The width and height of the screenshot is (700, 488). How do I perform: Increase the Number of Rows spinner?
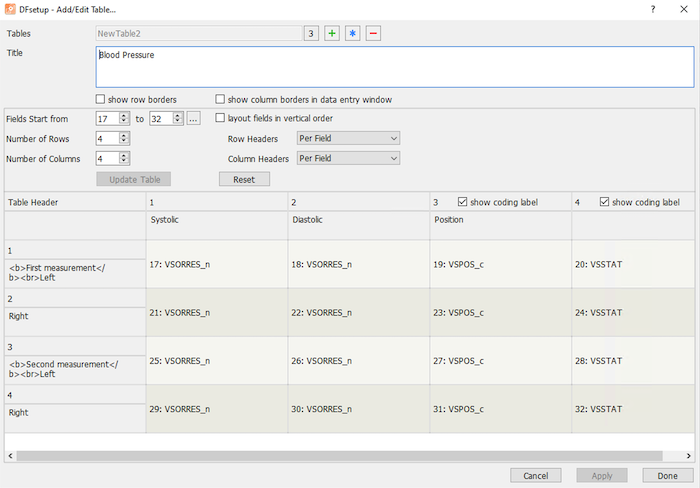[x=124, y=135]
